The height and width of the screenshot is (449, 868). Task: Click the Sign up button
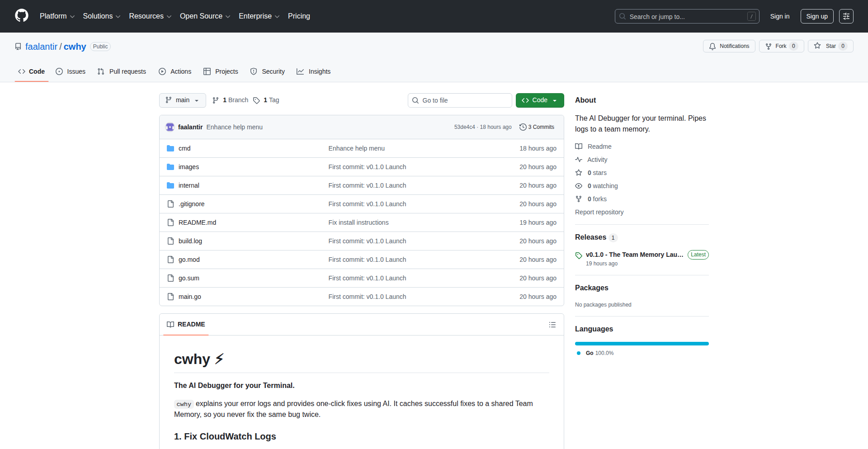pyautogui.click(x=816, y=16)
